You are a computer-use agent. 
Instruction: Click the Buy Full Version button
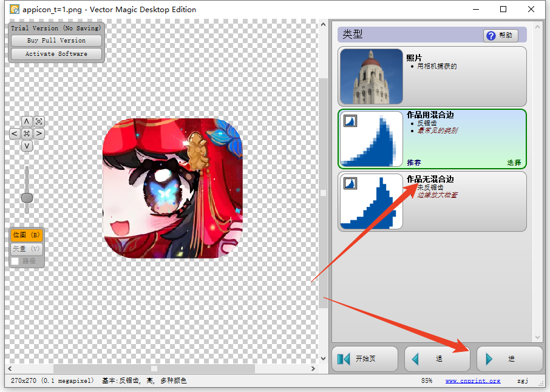point(56,41)
